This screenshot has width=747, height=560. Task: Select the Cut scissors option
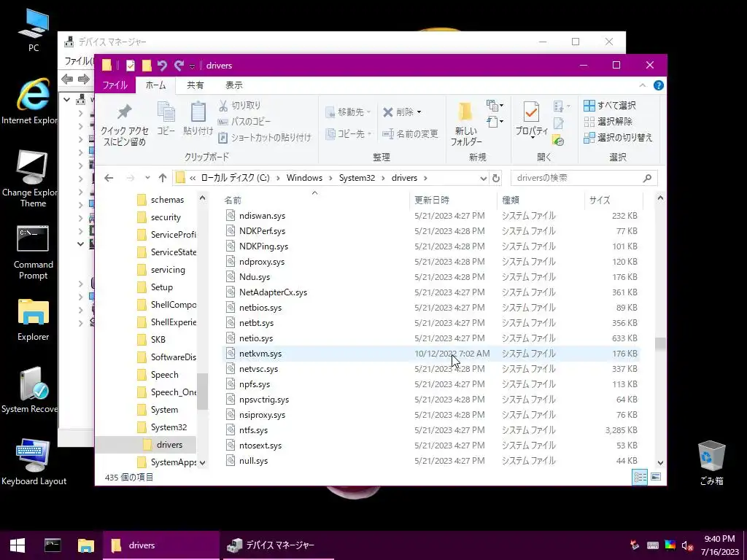pos(239,106)
